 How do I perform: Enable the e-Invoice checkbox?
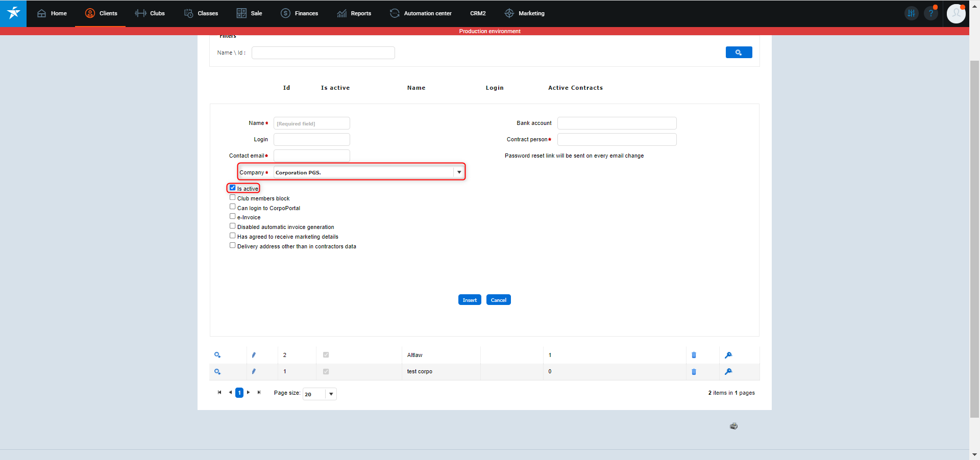pos(233,216)
